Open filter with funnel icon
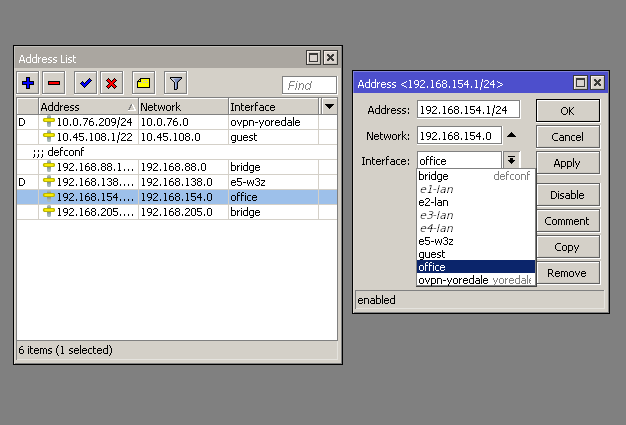The height and width of the screenshot is (425, 626). point(176,83)
